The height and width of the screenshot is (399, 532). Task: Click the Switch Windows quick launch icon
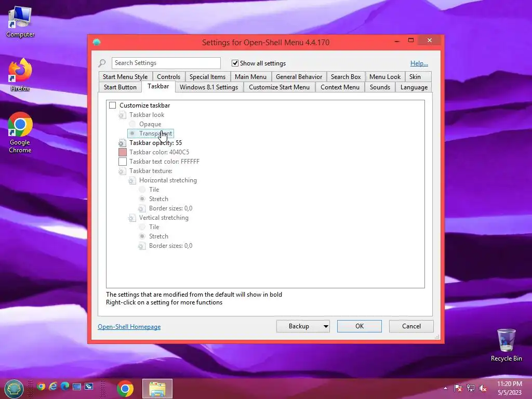coord(89,387)
